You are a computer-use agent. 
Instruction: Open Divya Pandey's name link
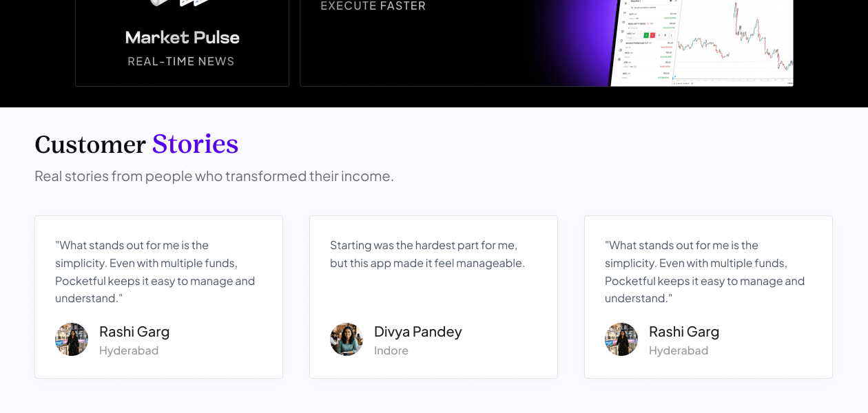coord(418,332)
